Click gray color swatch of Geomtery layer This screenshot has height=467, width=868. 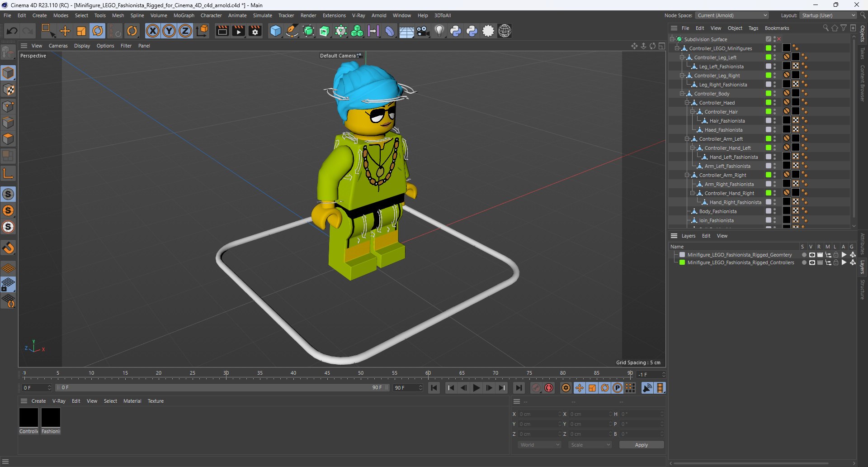(682, 255)
